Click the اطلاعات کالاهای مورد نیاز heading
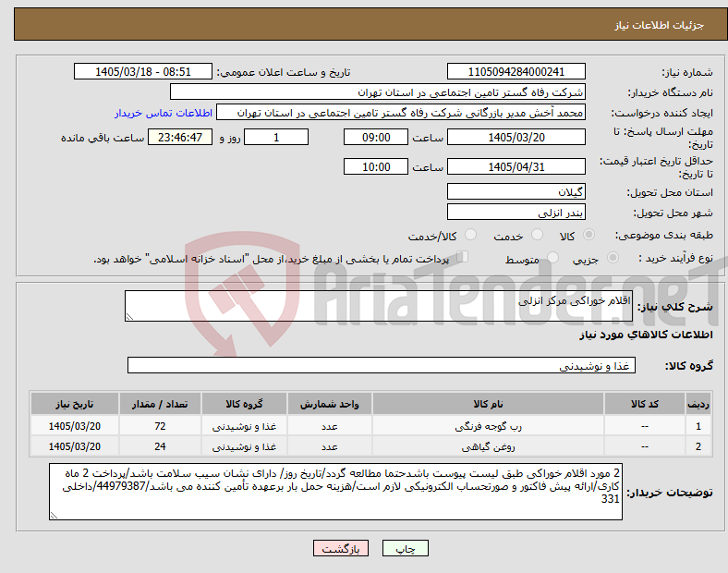Image resolution: width=728 pixels, height=573 pixels. coord(646,335)
